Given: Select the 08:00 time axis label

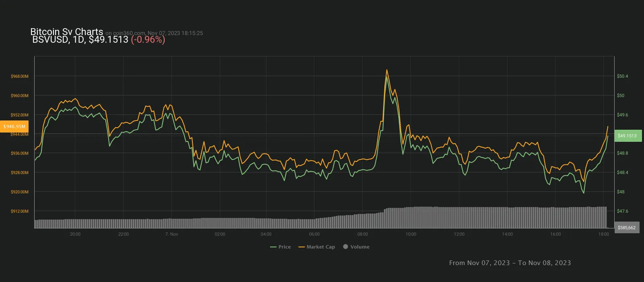Looking at the screenshot, I should click(x=362, y=234).
